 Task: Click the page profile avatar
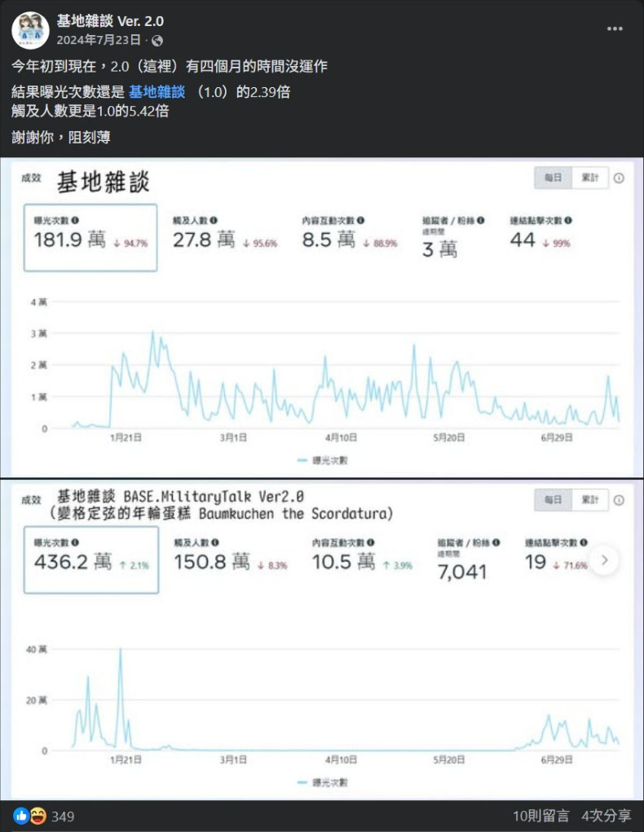tap(30, 30)
